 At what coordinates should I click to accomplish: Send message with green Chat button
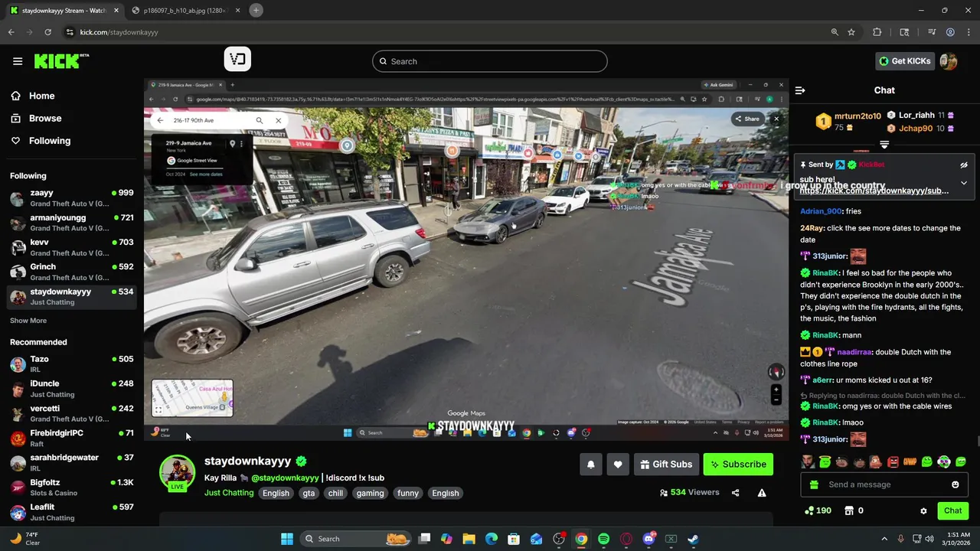[x=952, y=510]
